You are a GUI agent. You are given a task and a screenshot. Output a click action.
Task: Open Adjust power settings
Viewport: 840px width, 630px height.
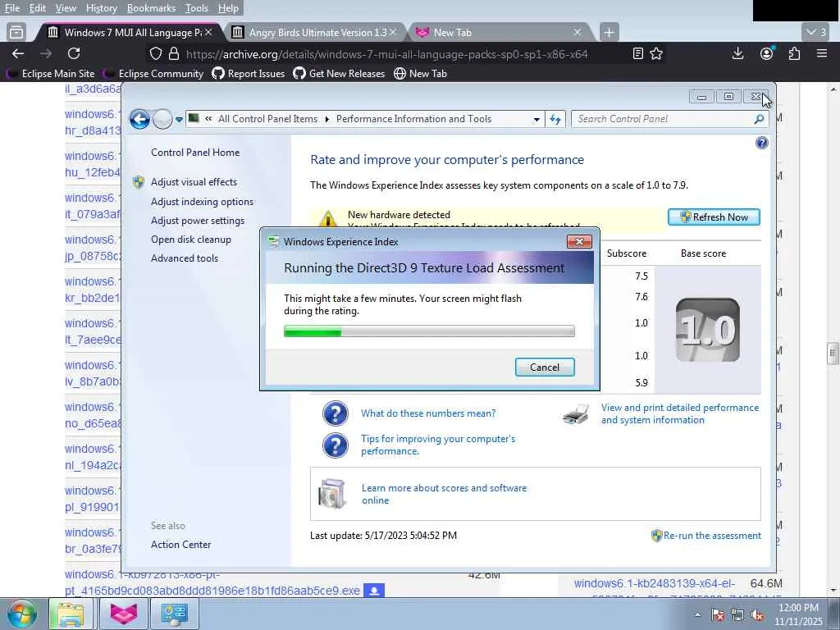197,220
